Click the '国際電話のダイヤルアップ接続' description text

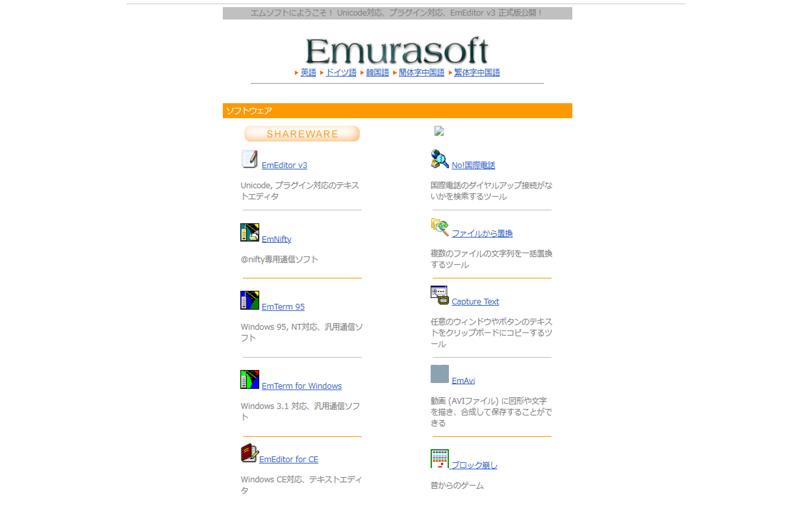[x=492, y=191]
